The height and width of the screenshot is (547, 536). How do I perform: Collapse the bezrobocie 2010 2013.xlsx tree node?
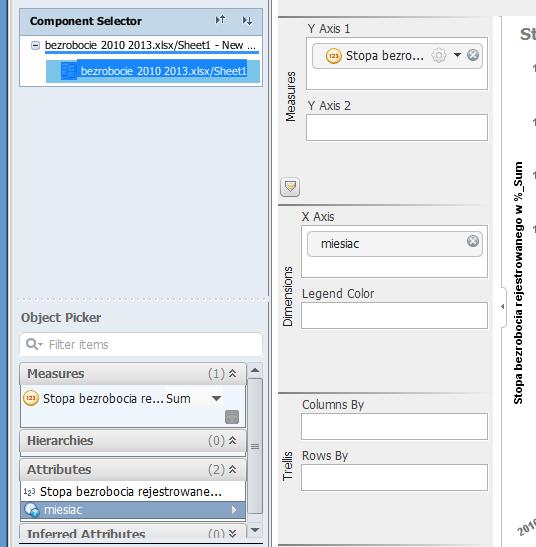point(35,45)
